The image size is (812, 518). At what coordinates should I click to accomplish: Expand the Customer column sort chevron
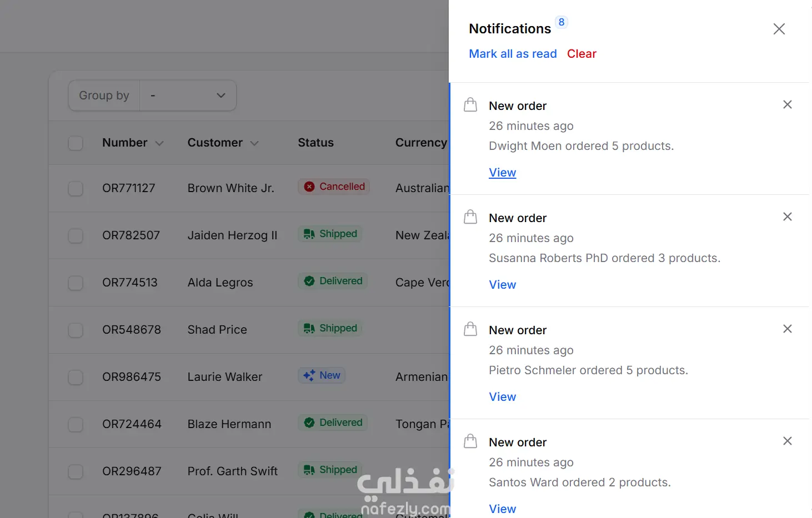254,143
